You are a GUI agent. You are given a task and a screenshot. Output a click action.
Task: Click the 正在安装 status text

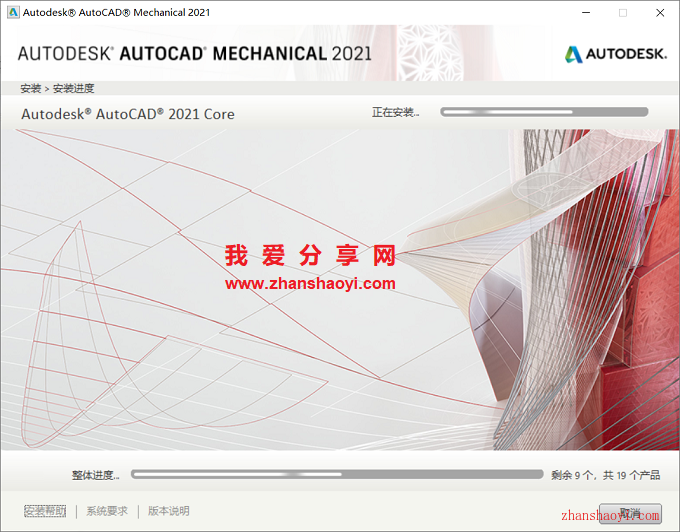tap(396, 112)
